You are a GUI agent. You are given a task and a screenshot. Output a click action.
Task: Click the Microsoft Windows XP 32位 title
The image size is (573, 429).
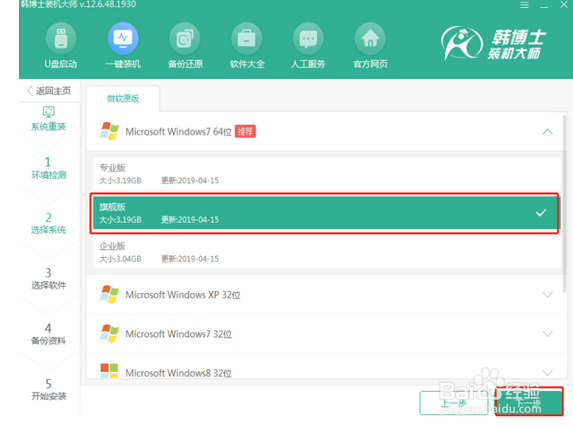(183, 295)
